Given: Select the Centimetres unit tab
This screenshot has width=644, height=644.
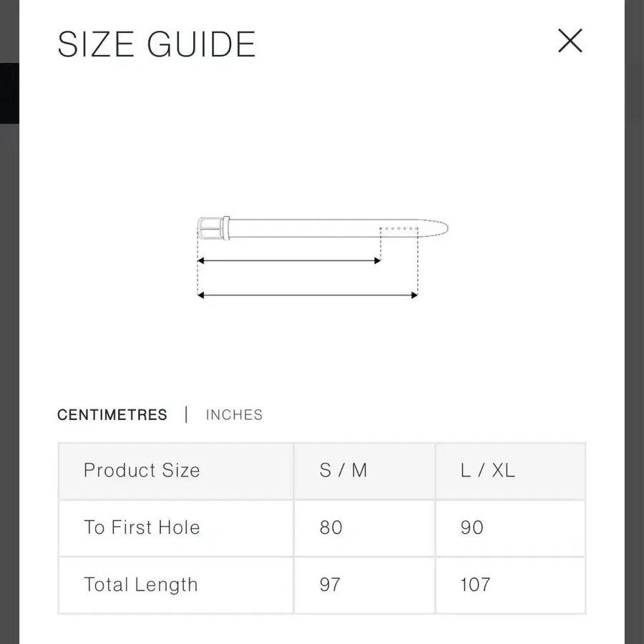Looking at the screenshot, I should [x=112, y=415].
